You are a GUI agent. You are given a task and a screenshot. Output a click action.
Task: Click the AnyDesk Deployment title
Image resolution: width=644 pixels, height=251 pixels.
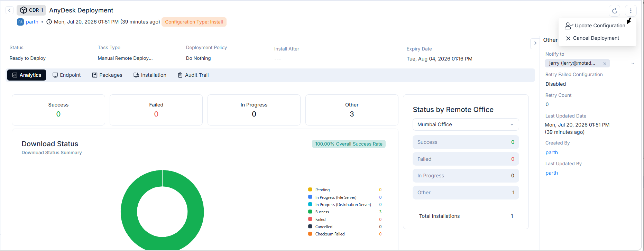pos(81,10)
